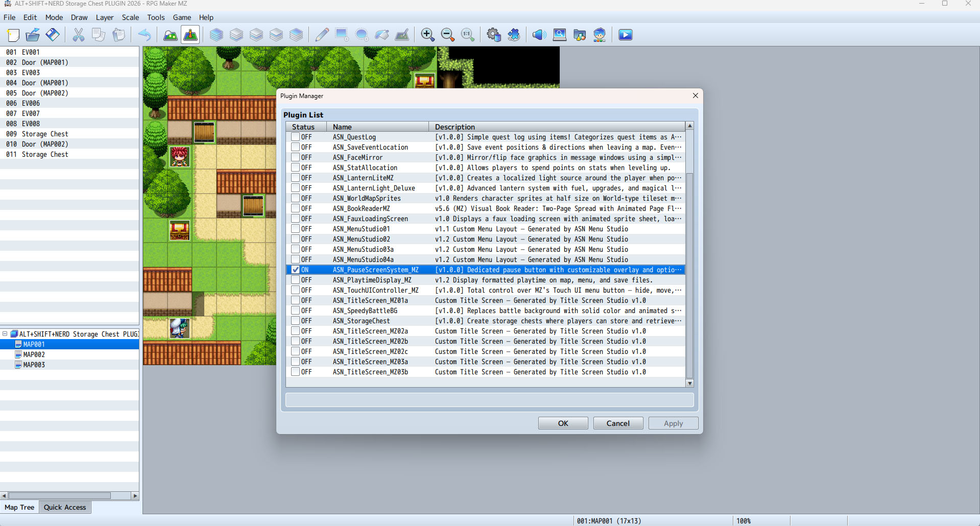Select MAP002 in the map tree
980x526 pixels.
point(34,354)
